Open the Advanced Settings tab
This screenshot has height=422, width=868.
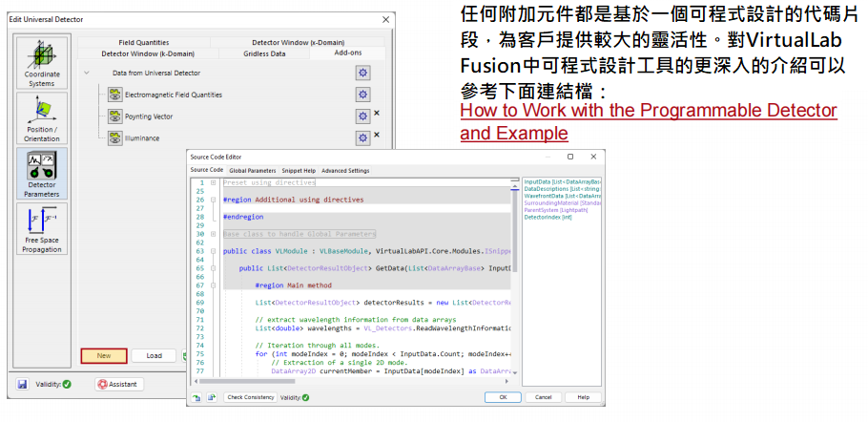click(345, 171)
